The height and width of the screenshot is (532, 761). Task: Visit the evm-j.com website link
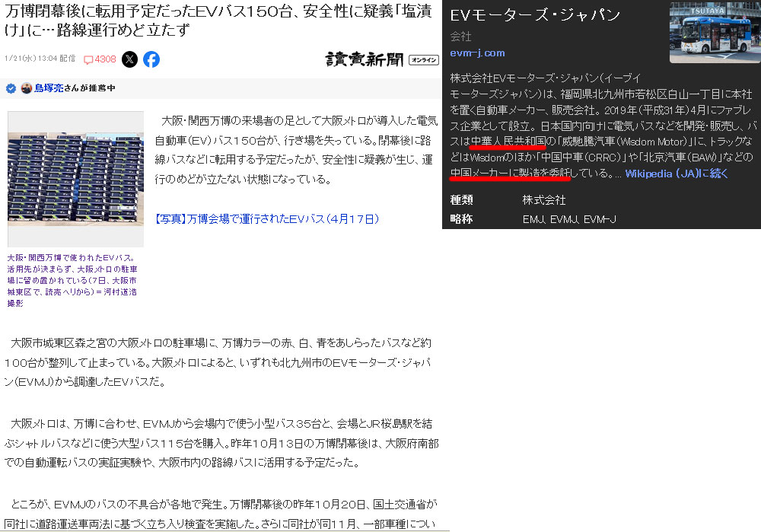[477, 53]
